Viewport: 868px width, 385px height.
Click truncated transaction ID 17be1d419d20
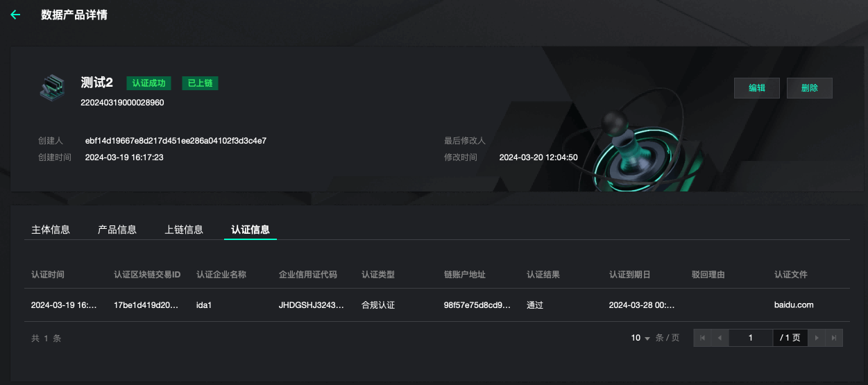pyautogui.click(x=146, y=305)
